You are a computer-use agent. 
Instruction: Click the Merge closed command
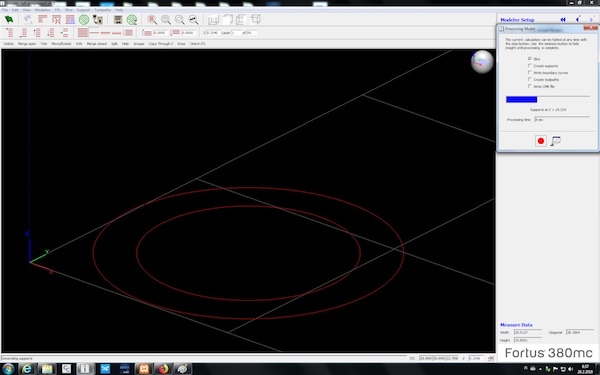point(96,44)
